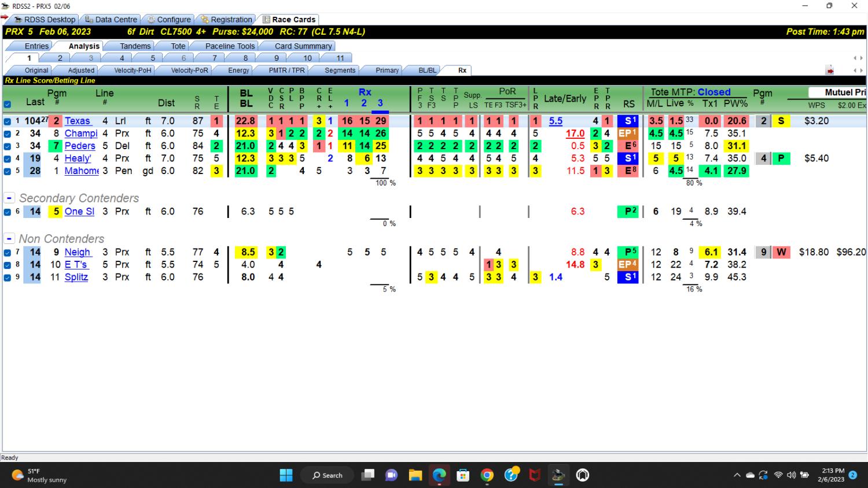
Task: Switch to the Velocity-PoR tab
Action: pos(189,71)
